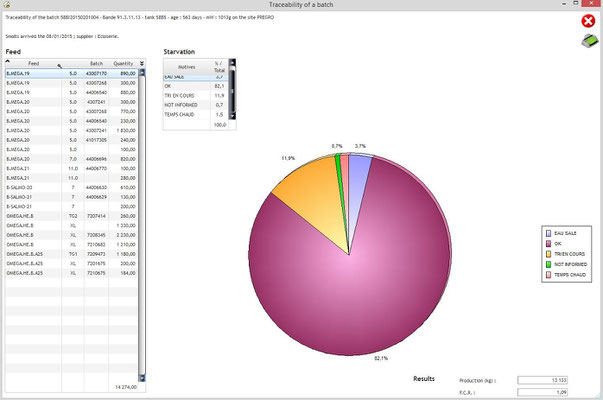Click batch cell 44006629
603x400 pixels.
click(x=96, y=197)
